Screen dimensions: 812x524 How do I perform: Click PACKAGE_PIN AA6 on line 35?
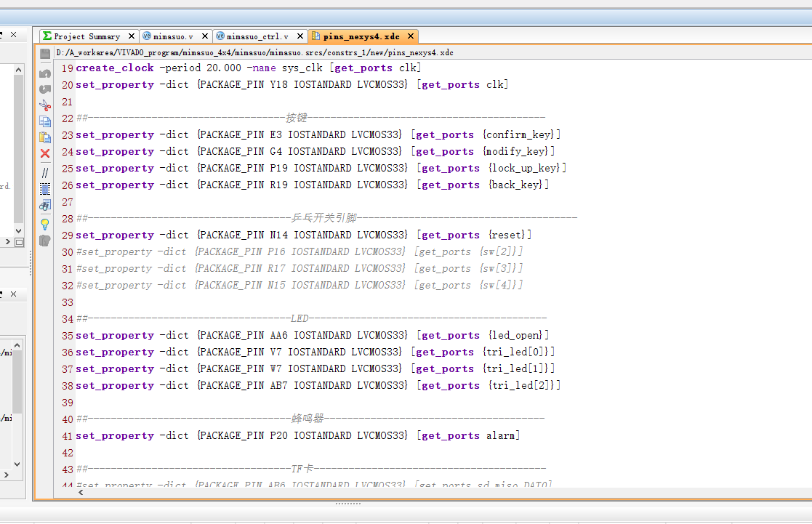tap(244, 335)
